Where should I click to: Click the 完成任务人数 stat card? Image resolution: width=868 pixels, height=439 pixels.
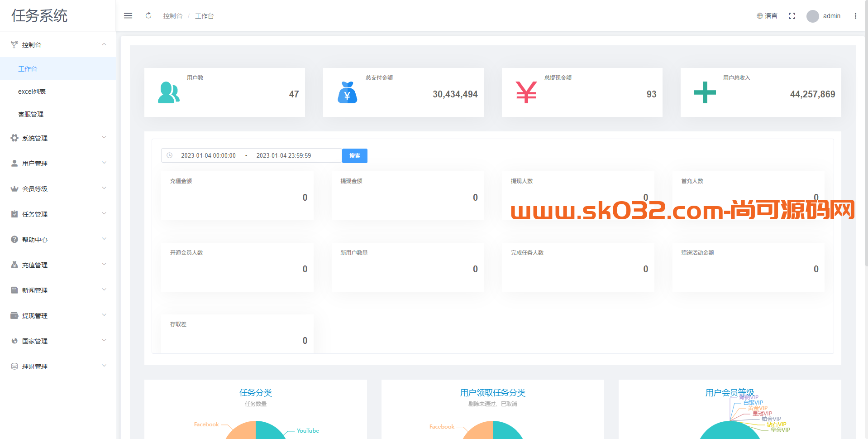578,267
